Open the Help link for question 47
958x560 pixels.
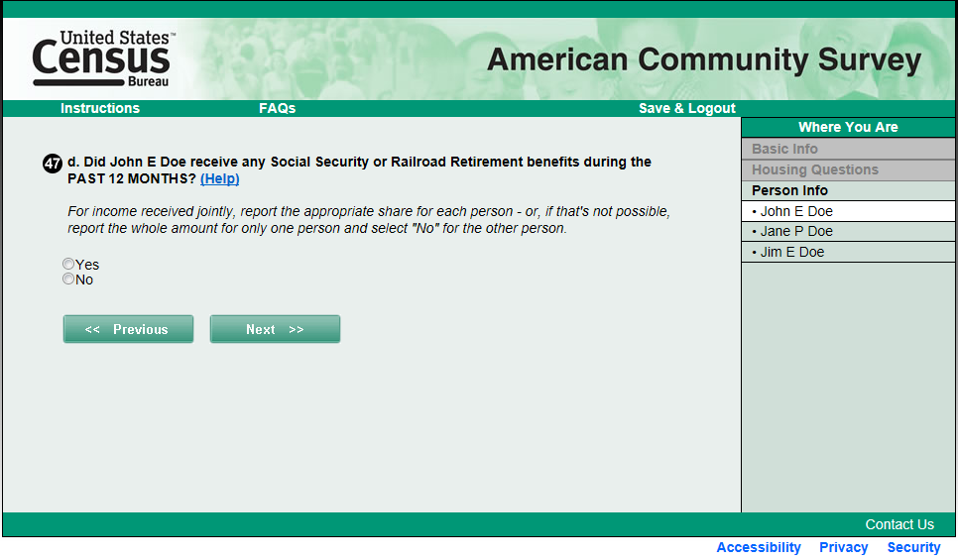(x=220, y=179)
